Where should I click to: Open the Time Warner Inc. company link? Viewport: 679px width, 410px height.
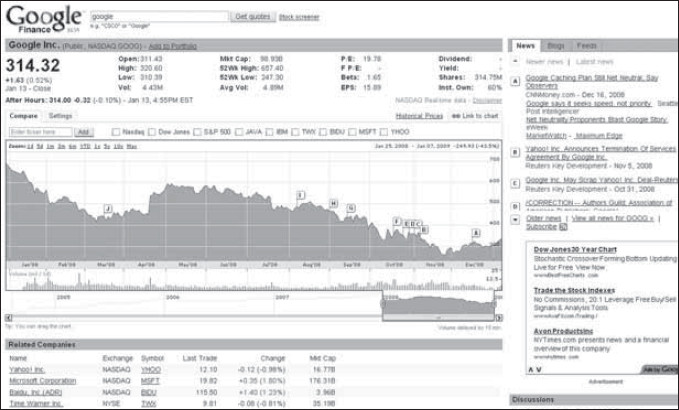pos(36,404)
